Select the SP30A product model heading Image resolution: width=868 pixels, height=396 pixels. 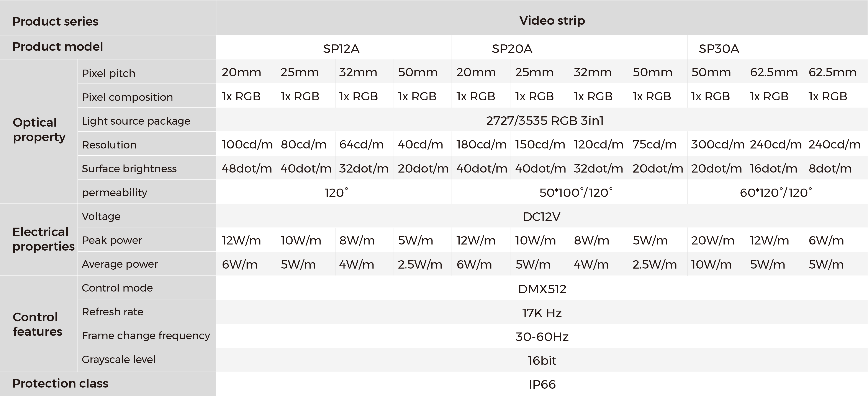[x=719, y=49]
